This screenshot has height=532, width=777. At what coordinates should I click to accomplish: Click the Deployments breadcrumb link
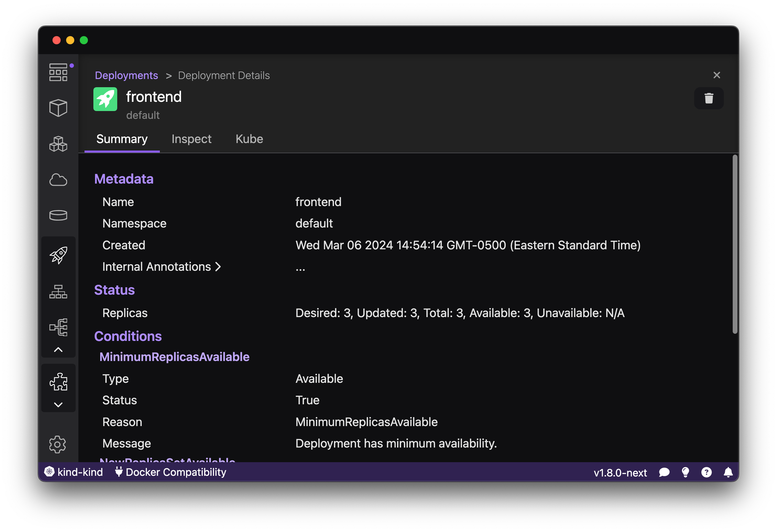click(127, 75)
